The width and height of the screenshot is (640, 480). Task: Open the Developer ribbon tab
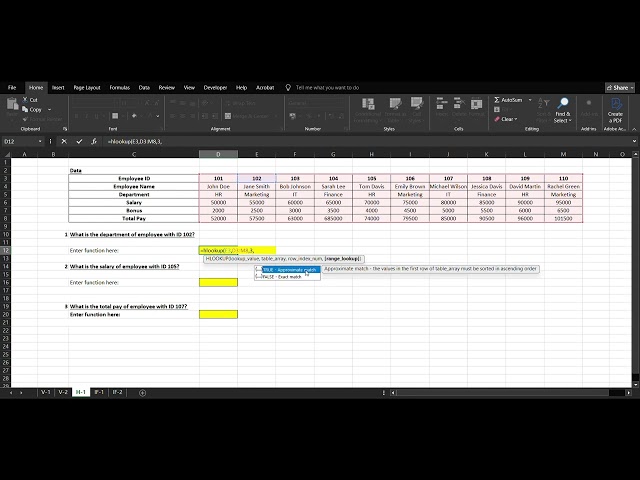tap(215, 87)
